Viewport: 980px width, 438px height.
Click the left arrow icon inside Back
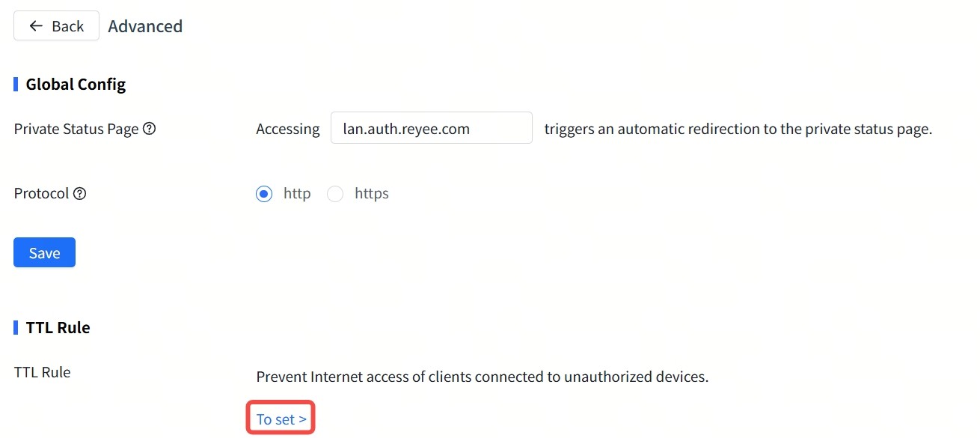coord(36,25)
